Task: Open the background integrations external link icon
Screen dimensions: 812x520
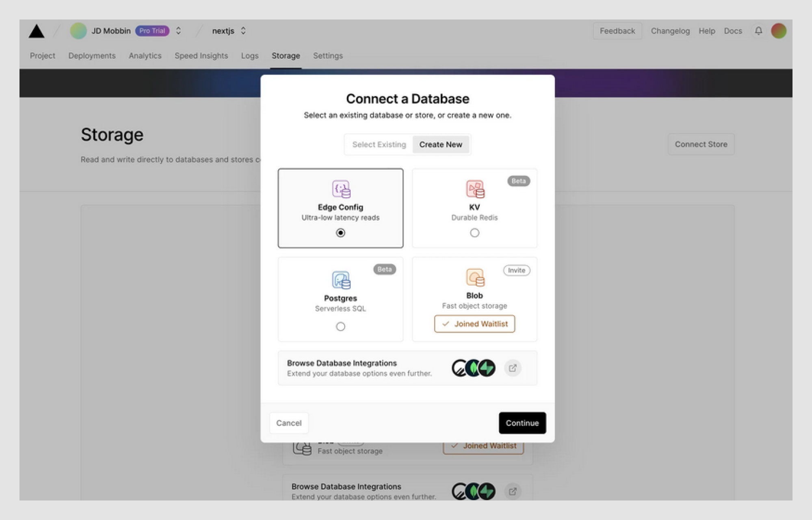Action: point(513,492)
